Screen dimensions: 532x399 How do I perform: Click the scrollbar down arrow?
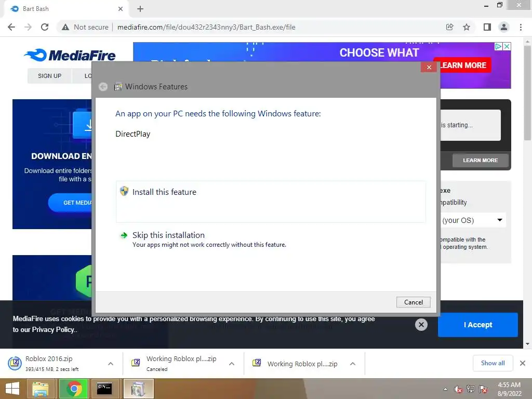tap(527, 344)
